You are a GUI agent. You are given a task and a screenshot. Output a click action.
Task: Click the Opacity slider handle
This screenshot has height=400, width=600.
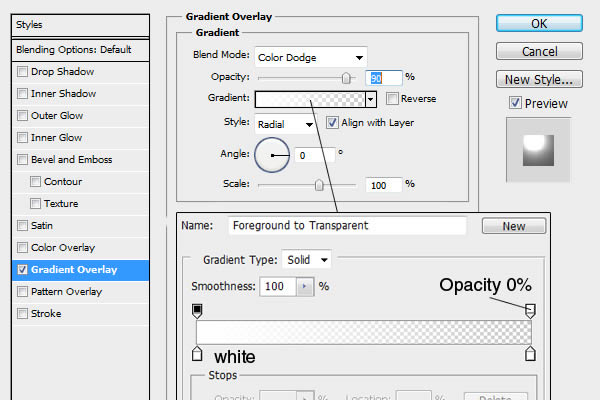click(x=347, y=78)
